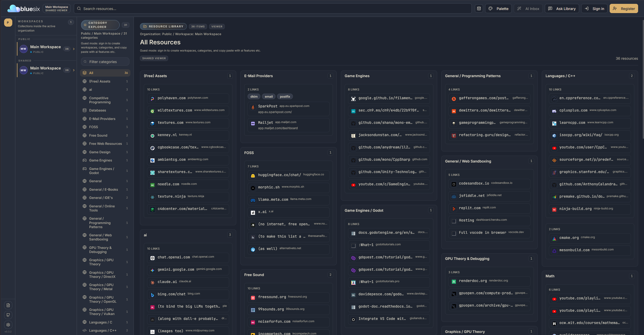
Task: Click the Sign in button
Action: point(594,9)
